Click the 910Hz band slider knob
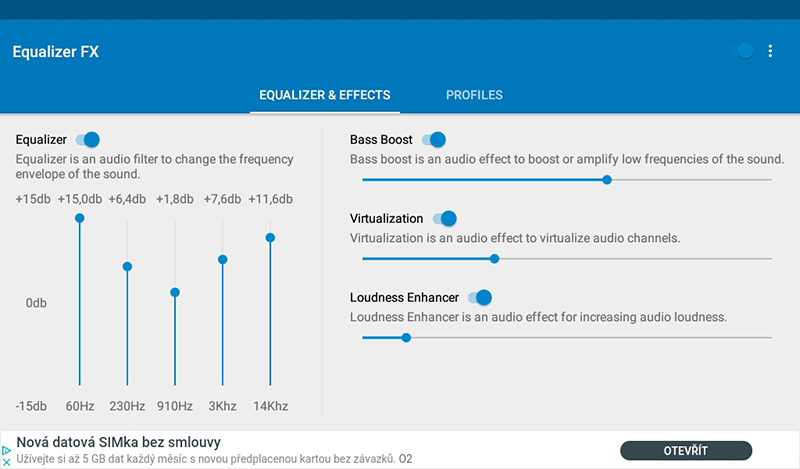Screen dimensions: 800x469 [x=175, y=293]
